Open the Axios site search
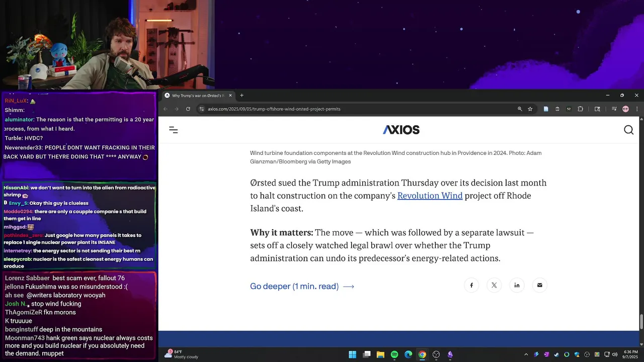Image resolution: width=644 pixels, height=362 pixels. click(628, 130)
